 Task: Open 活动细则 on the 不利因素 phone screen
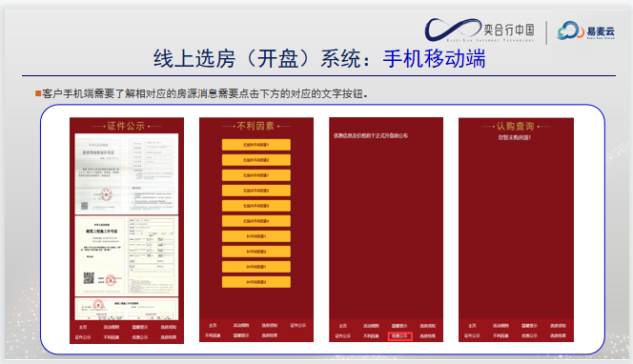click(x=241, y=325)
